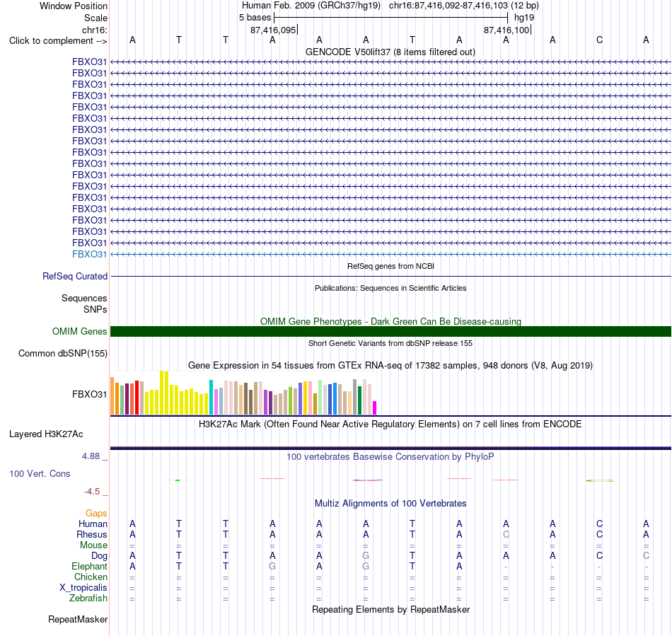Open the H3K27Ac Mark track title

pyautogui.click(x=390, y=424)
